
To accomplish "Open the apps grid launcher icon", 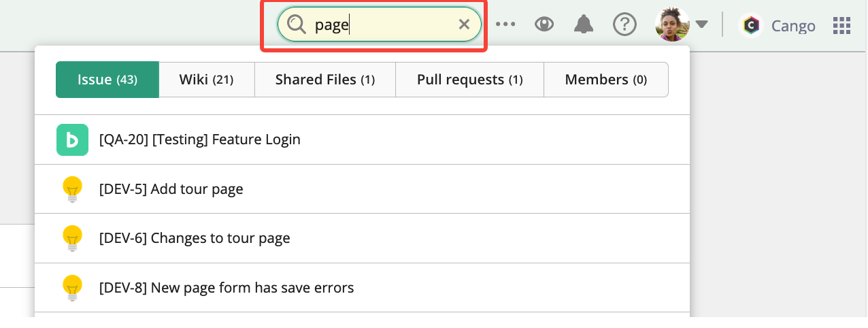I will pos(842,26).
